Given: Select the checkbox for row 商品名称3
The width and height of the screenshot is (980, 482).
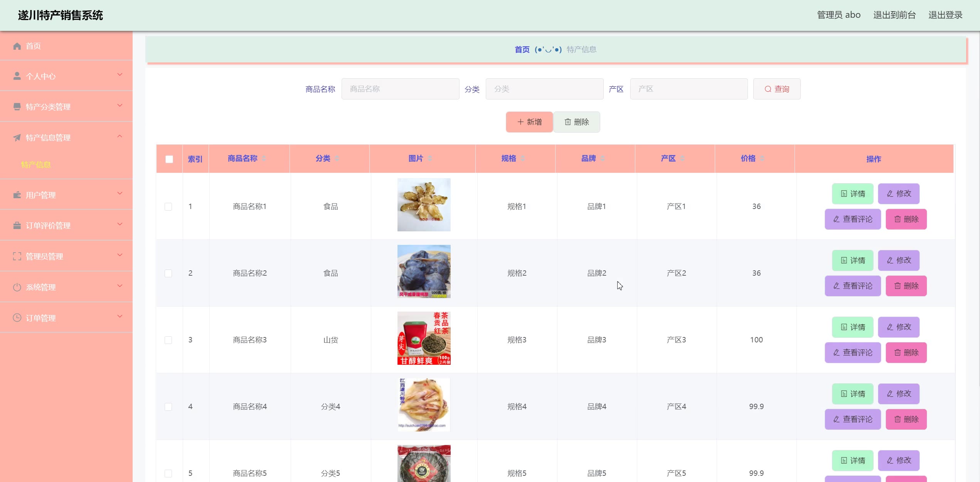Looking at the screenshot, I should 168,340.
